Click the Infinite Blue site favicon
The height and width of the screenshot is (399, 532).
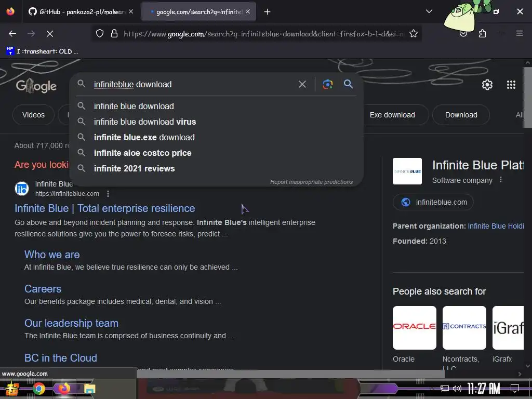click(22, 189)
